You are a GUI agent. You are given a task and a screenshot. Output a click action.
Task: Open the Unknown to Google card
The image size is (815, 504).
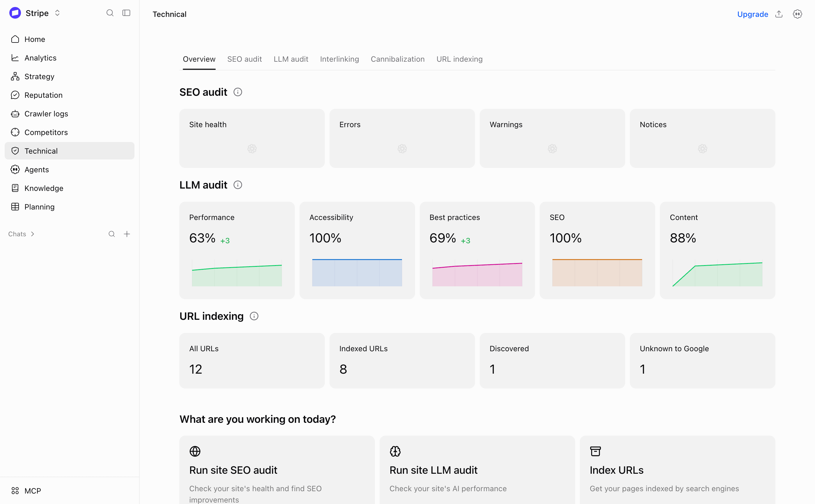click(x=702, y=360)
